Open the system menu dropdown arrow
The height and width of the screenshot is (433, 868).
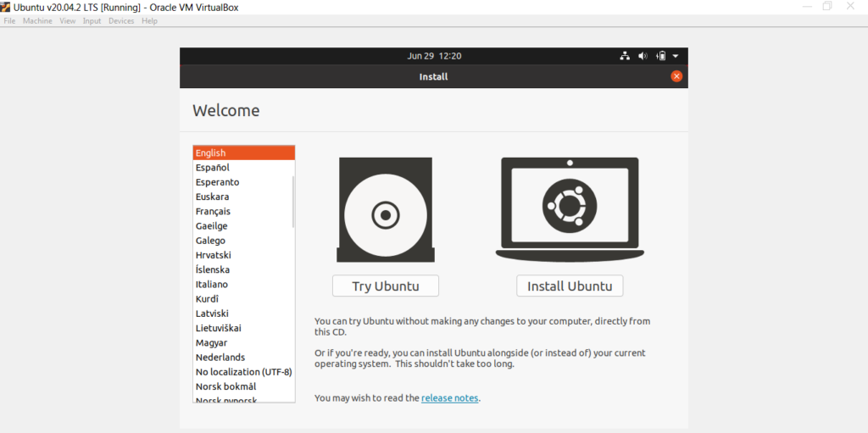pyautogui.click(x=676, y=56)
